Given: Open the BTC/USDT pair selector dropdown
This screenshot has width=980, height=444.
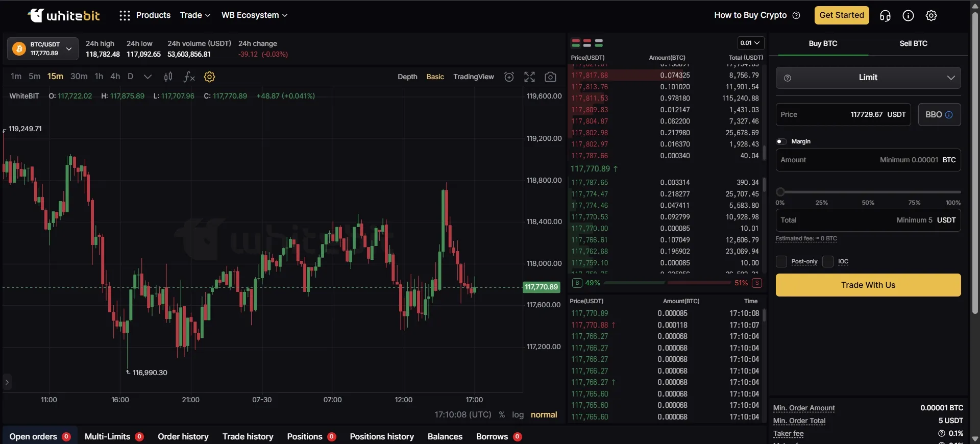Looking at the screenshot, I should tap(43, 48).
